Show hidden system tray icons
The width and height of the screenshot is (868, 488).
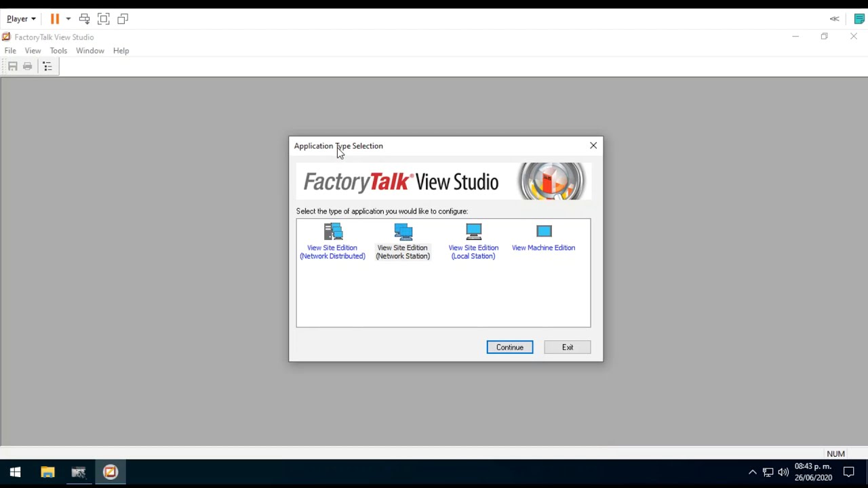[x=752, y=472]
